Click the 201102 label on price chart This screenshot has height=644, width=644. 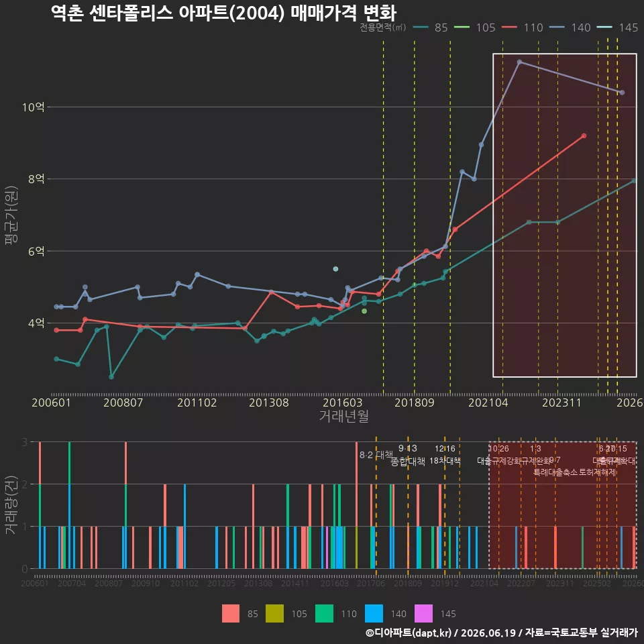point(197,402)
